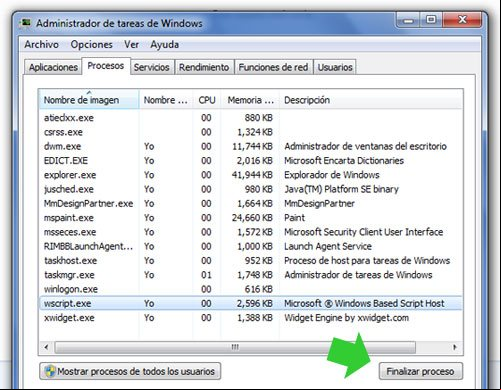Click Mostrar procesos de todos los usuarios
The height and width of the screenshot is (390, 501).
click(130, 371)
